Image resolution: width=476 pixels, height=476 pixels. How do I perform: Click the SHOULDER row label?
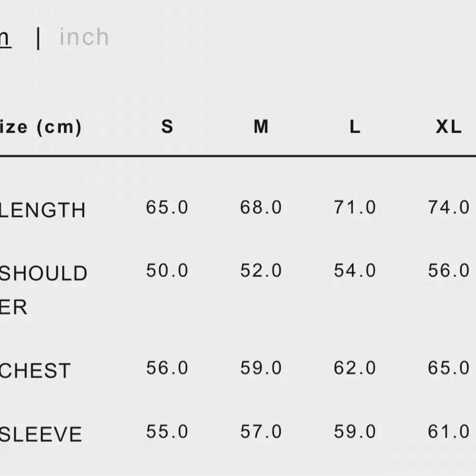point(43,290)
